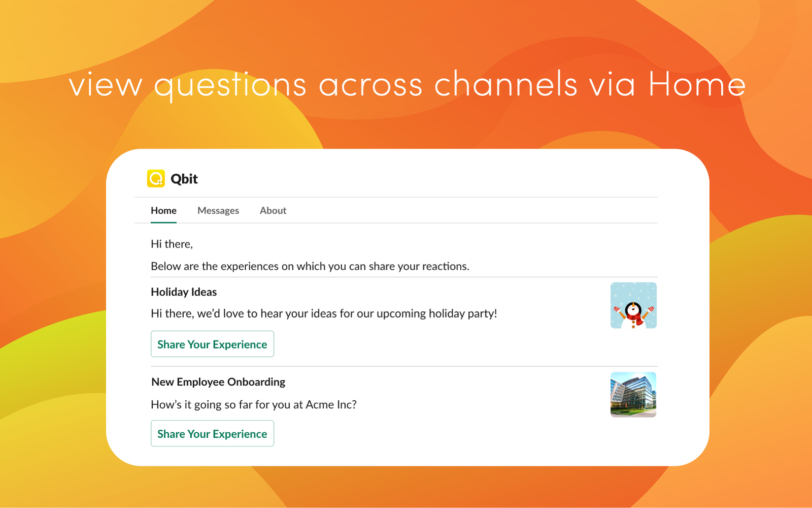
Task: Click the "How's it going so far" question
Action: 253,404
